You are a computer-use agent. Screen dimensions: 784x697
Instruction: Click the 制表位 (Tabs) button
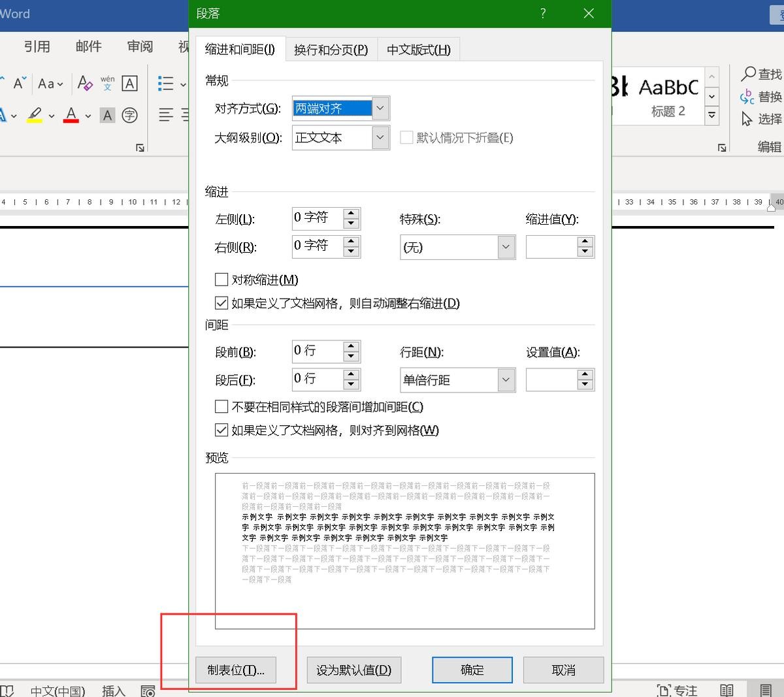(x=236, y=670)
